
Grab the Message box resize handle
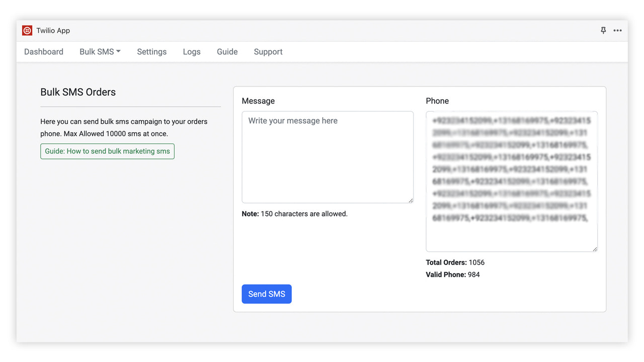[x=411, y=201]
